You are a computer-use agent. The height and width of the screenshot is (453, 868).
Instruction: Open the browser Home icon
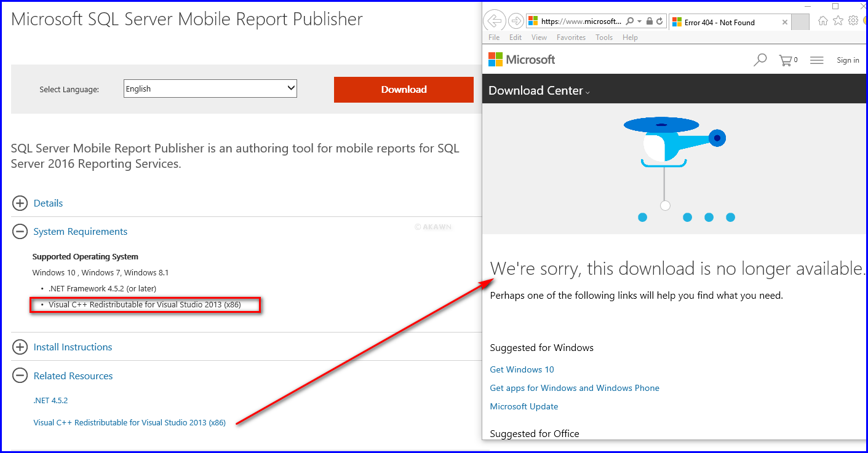[x=823, y=21]
